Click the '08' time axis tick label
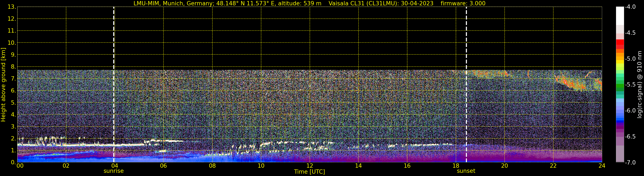Image resolution: width=644 pixels, height=176 pixels. (x=212, y=166)
